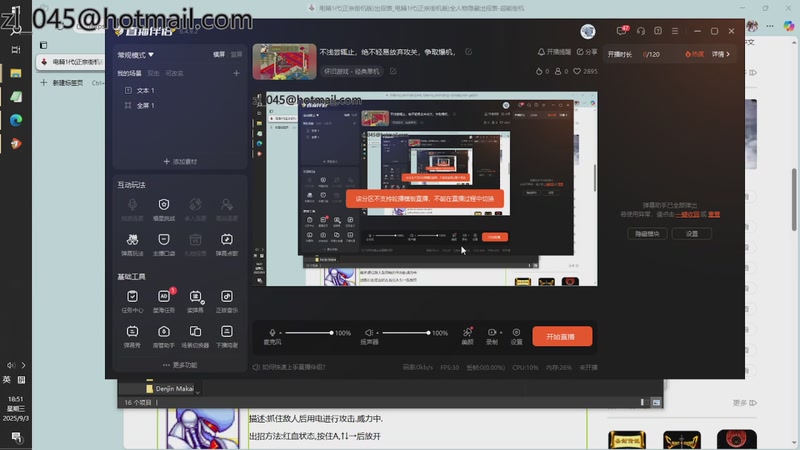This screenshot has width=800, height=450.
Task: Click 添加素材 add source button
Action: (x=180, y=161)
